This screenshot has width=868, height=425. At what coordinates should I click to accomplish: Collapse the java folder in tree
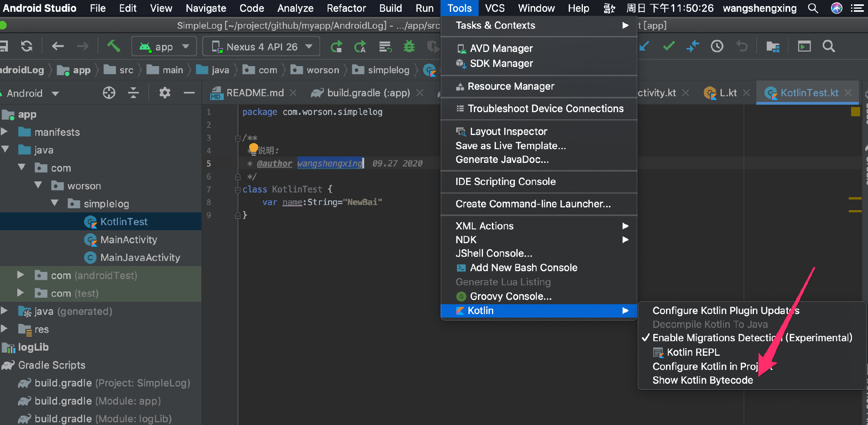pos(5,150)
